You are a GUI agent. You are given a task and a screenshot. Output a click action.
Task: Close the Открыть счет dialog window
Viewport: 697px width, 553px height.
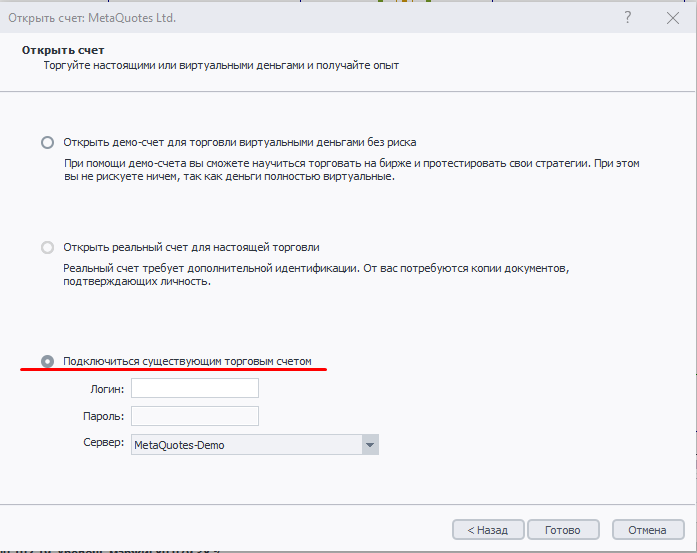click(x=673, y=17)
